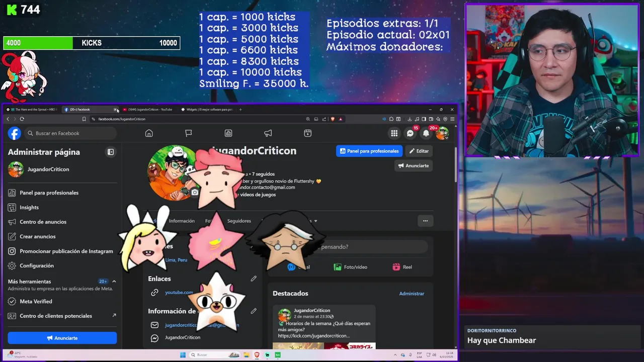Open the browser hamburger menu
The height and width of the screenshot is (362, 644).
point(452,119)
